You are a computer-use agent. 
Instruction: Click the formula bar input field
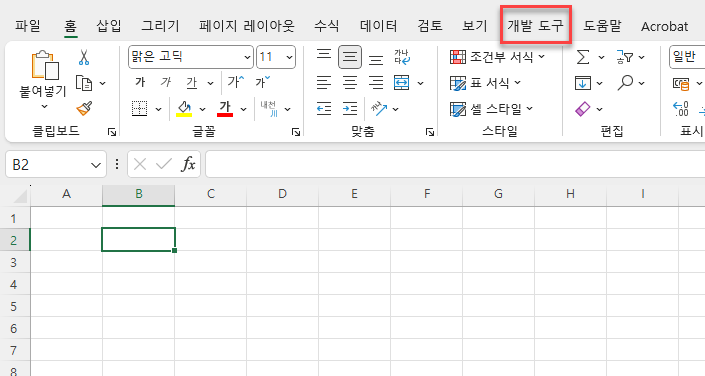click(455, 164)
